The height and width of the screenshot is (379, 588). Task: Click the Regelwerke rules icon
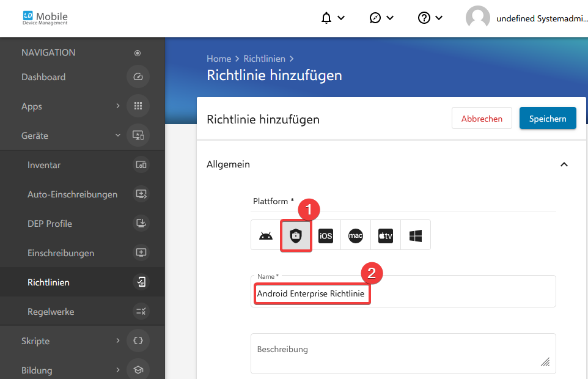(x=141, y=311)
